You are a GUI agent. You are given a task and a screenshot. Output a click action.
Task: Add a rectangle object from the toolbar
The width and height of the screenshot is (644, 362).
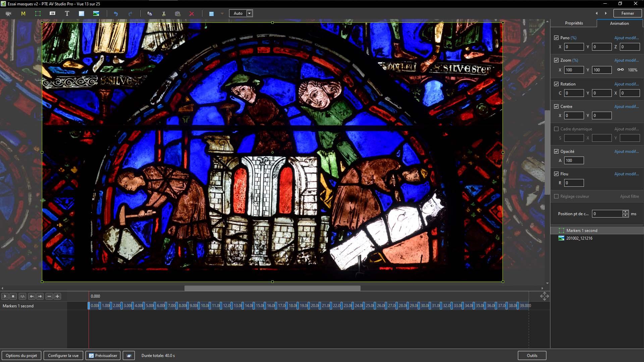pos(82,14)
